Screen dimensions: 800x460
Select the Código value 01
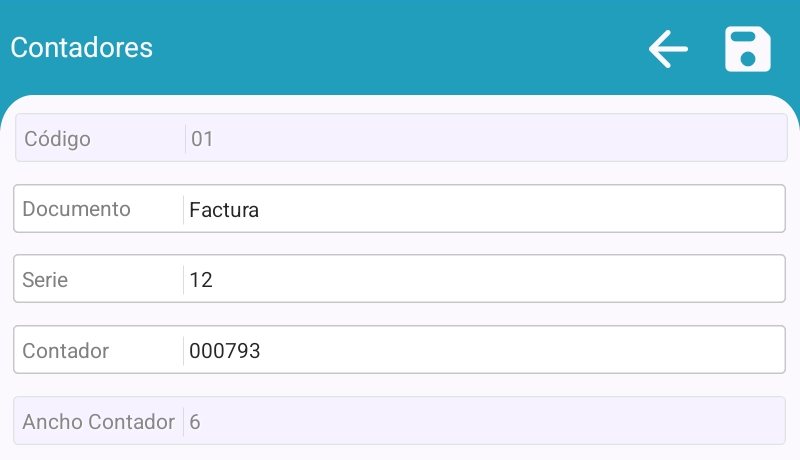pos(202,139)
